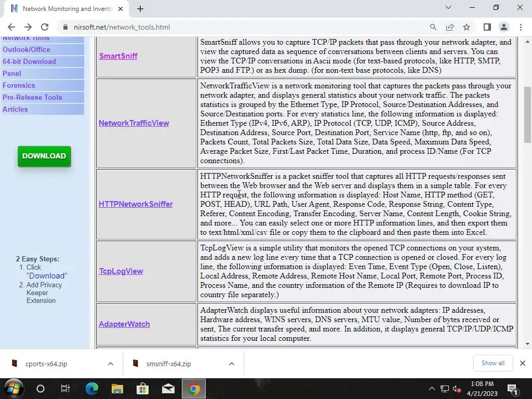Reload the nirsoft.net page
The image size is (532, 399).
point(45,27)
